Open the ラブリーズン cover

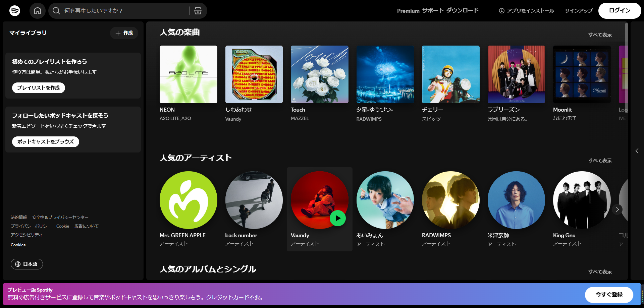click(x=516, y=74)
